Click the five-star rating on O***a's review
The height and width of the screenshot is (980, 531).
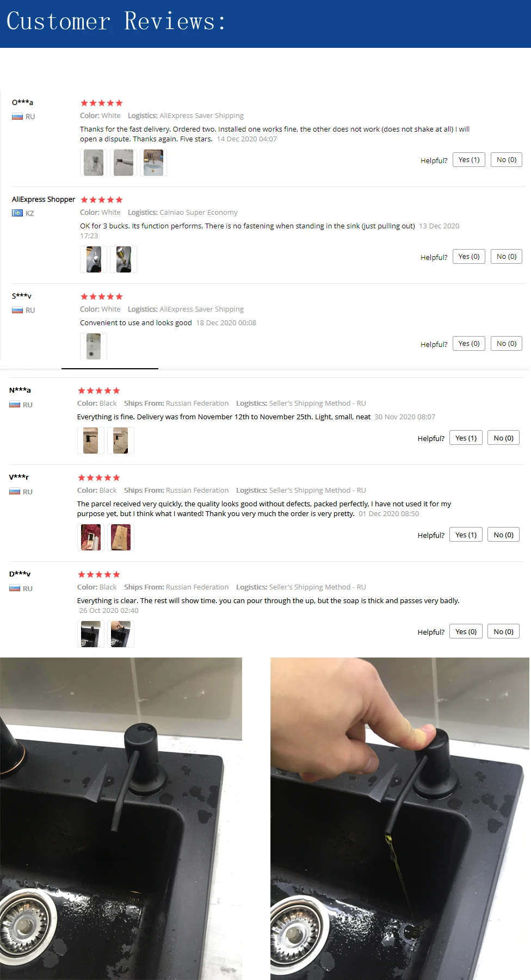(x=102, y=103)
